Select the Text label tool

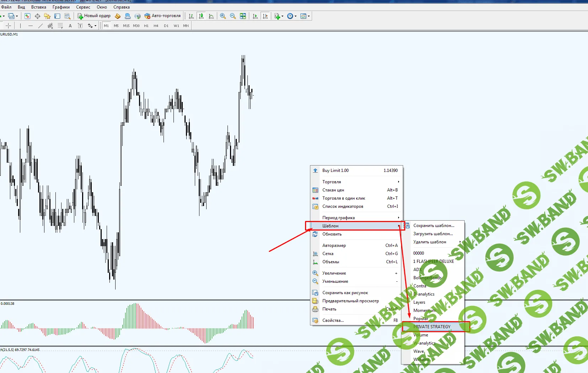(x=70, y=26)
